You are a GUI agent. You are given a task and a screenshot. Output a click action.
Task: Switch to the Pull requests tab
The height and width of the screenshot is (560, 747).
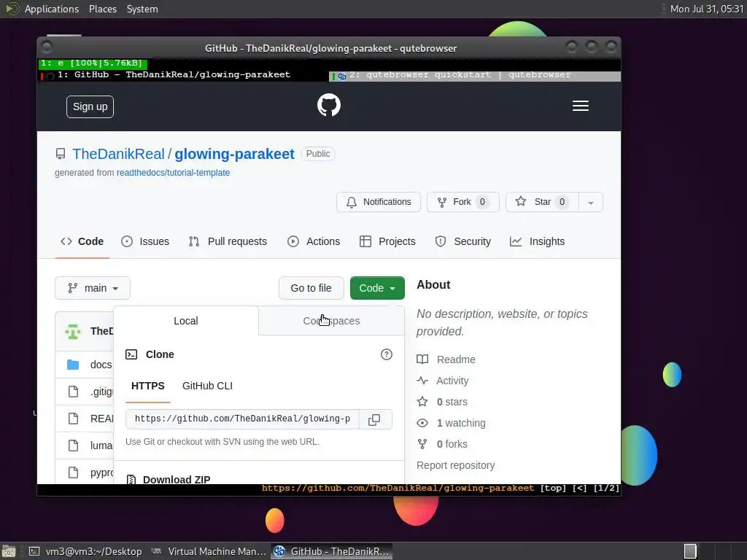(228, 241)
